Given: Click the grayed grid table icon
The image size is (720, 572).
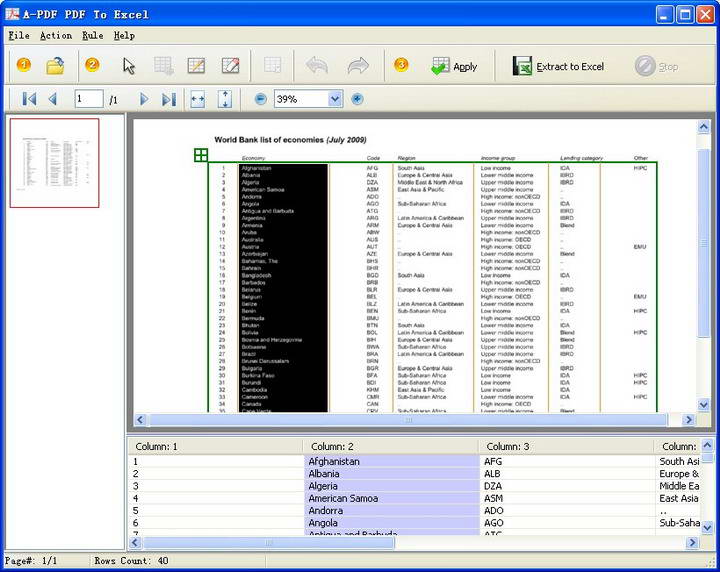Looking at the screenshot, I should [x=272, y=65].
